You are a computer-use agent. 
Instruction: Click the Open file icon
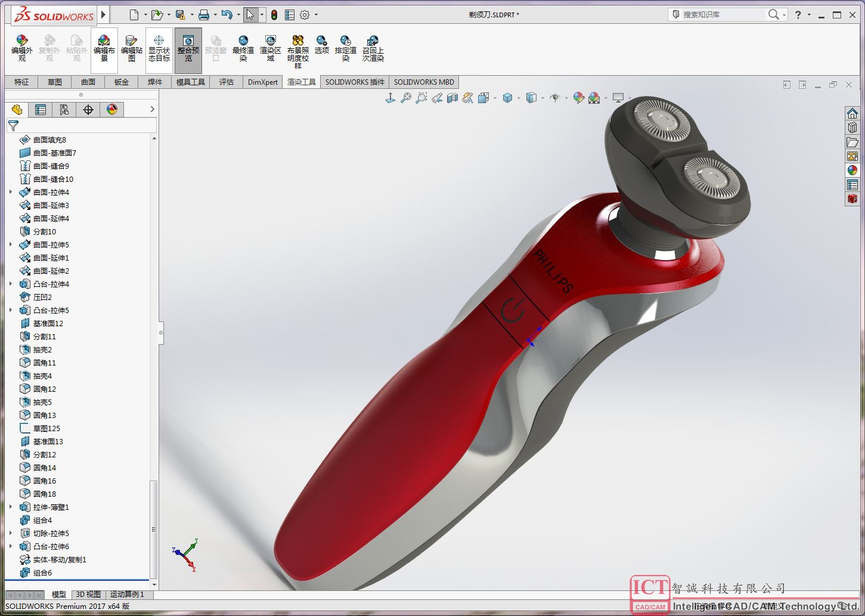[x=157, y=15]
